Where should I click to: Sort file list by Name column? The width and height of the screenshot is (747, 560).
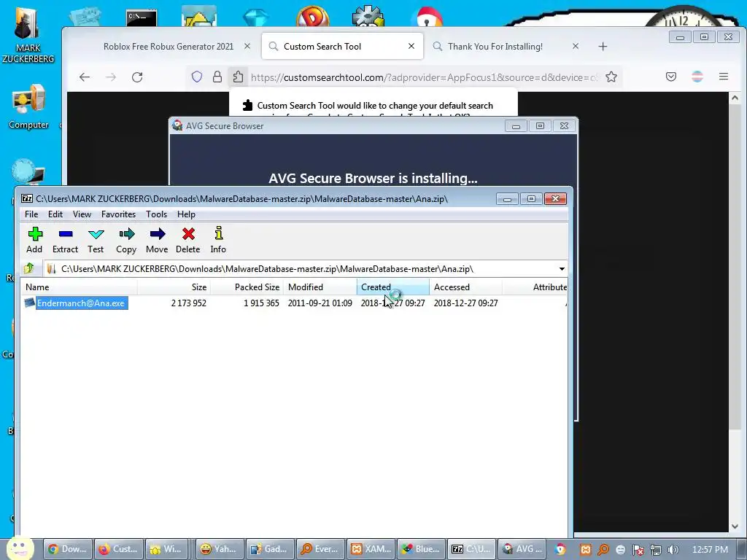pos(79,287)
